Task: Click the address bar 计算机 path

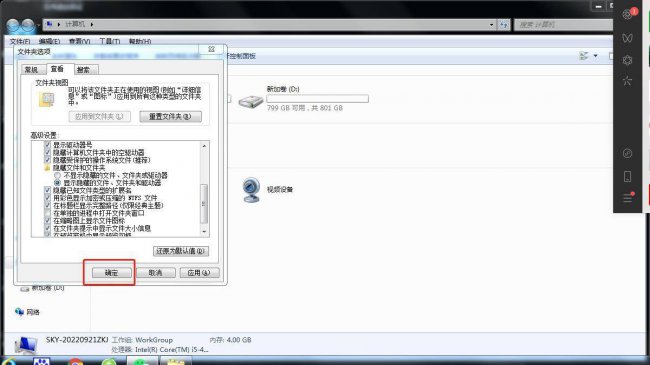Action: point(75,24)
